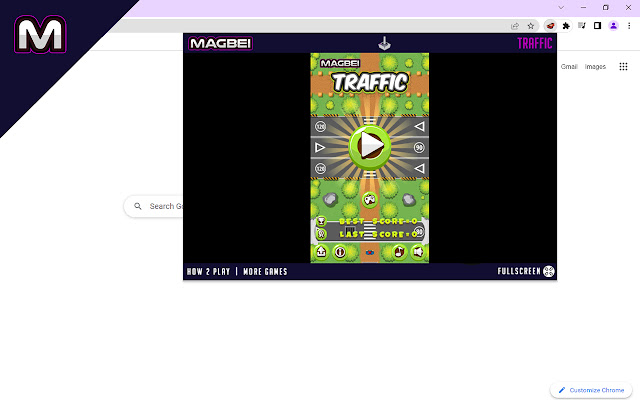Click the MAGBEI logo in popup header

220,43
